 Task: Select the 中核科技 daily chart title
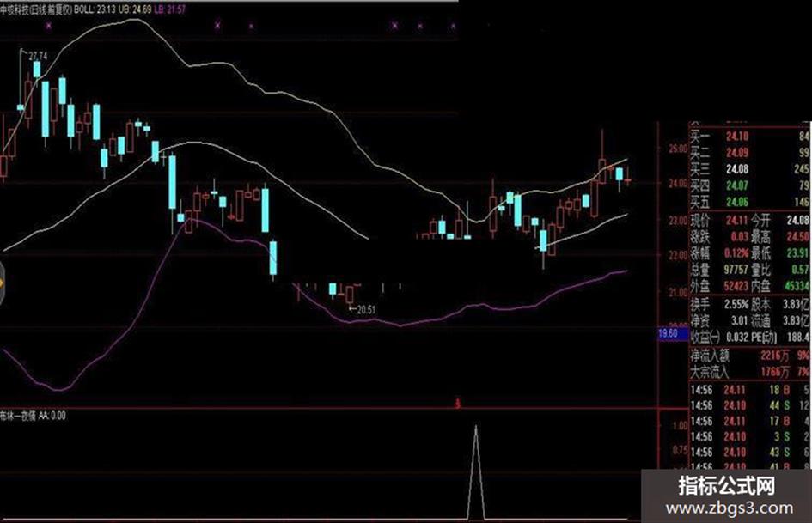click(x=36, y=9)
